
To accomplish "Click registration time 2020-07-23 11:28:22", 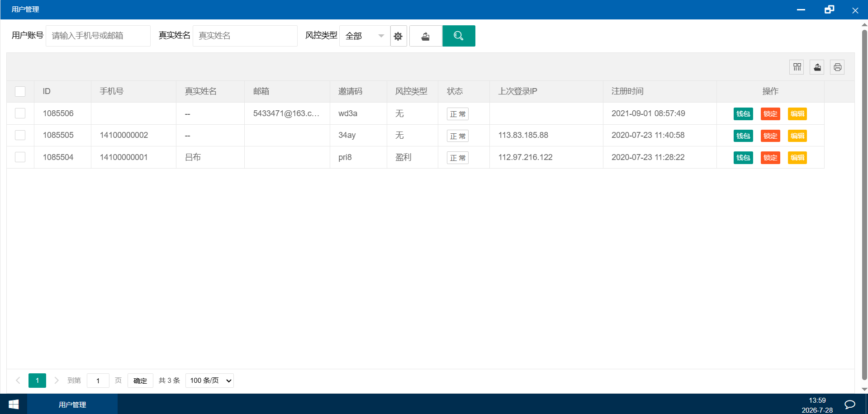I will click(648, 157).
